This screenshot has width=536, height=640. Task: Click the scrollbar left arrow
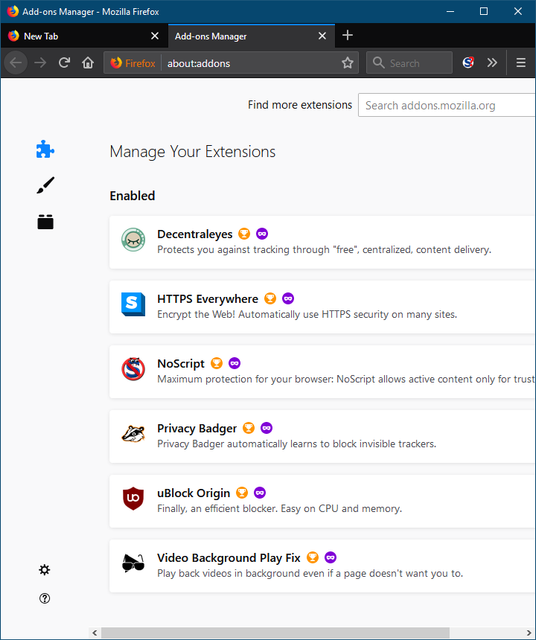(x=95, y=633)
